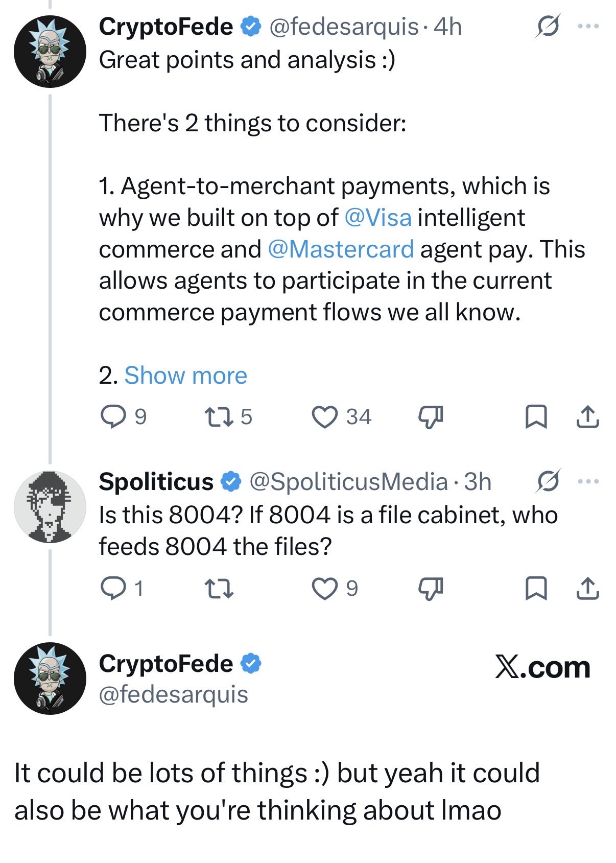Share CryptoFede's first tweet
Screen dimensions: 616x863
(x=587, y=416)
